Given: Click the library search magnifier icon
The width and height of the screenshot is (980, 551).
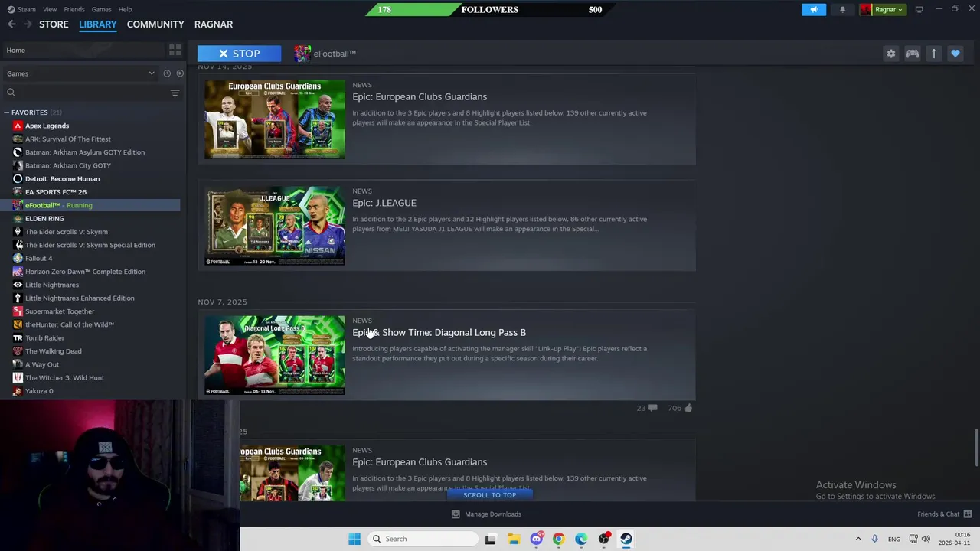Looking at the screenshot, I should click(11, 93).
